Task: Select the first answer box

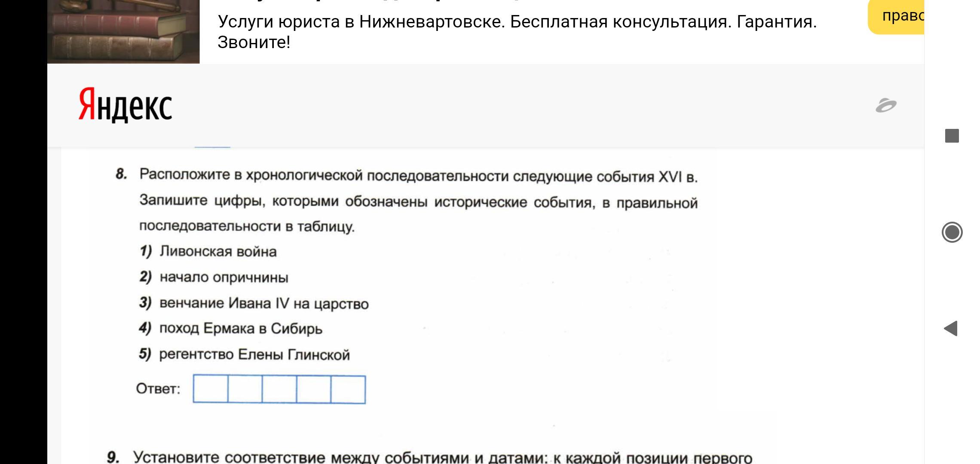Action: click(x=211, y=389)
